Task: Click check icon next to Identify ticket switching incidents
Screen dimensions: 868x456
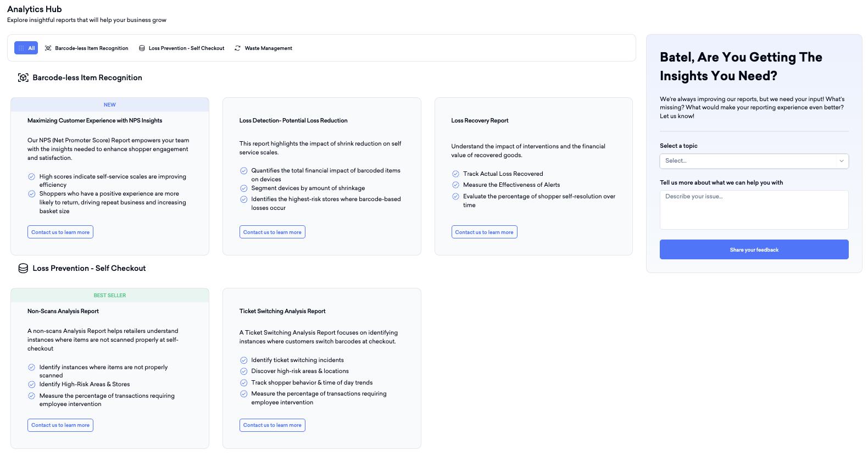Action: tap(244, 360)
